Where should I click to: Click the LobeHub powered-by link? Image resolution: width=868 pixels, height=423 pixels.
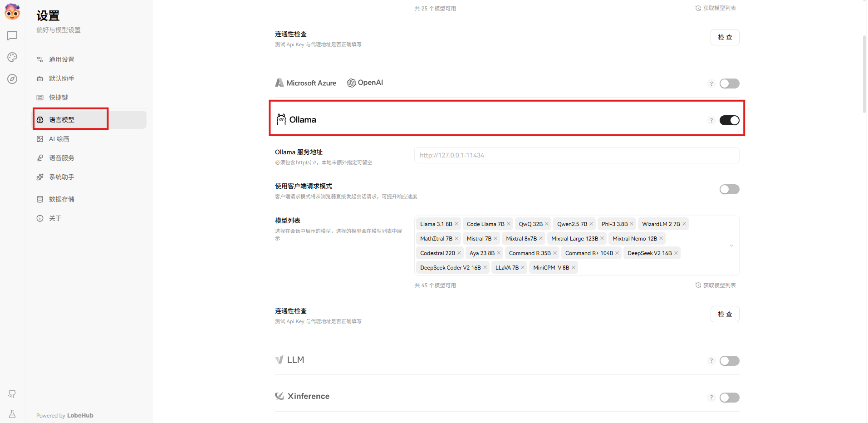click(80, 415)
